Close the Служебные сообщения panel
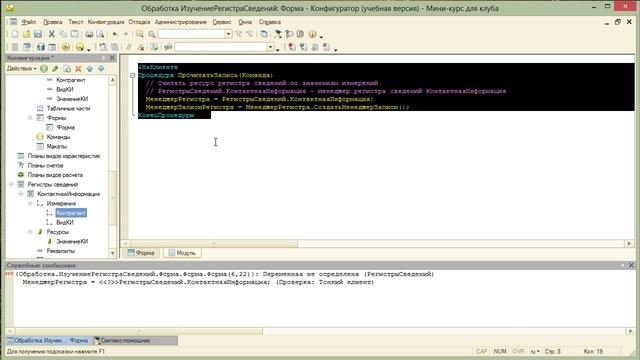Screen dimensions: 640x360 point(631,265)
